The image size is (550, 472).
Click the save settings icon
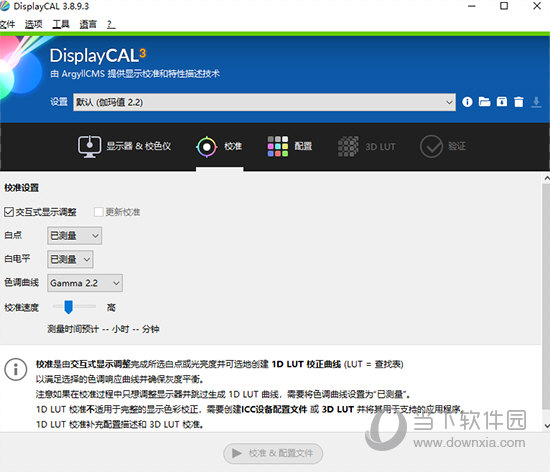pyautogui.click(x=502, y=102)
